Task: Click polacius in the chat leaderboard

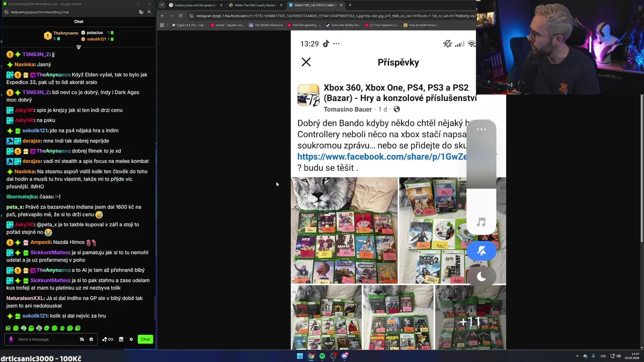Action: [95, 33]
